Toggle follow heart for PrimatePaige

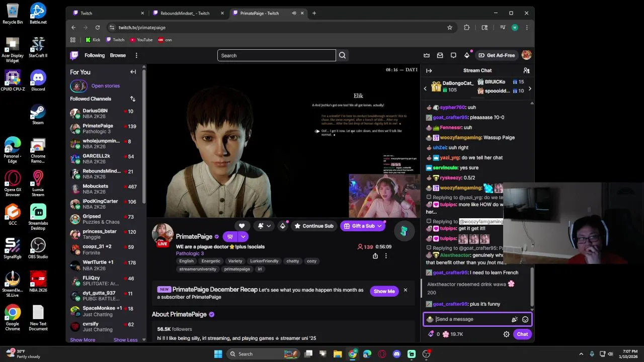[242, 226]
